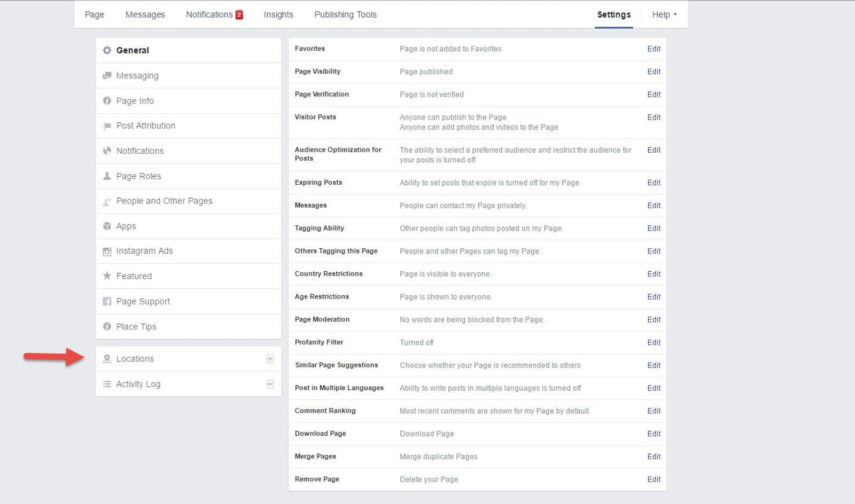Click the Page Info icon
Viewport: 855px width, 504px height.
pos(107,100)
